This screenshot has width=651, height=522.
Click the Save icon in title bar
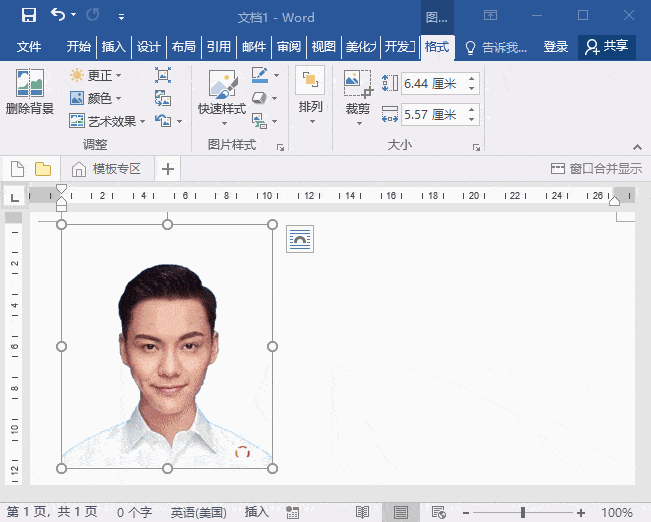pyautogui.click(x=29, y=16)
